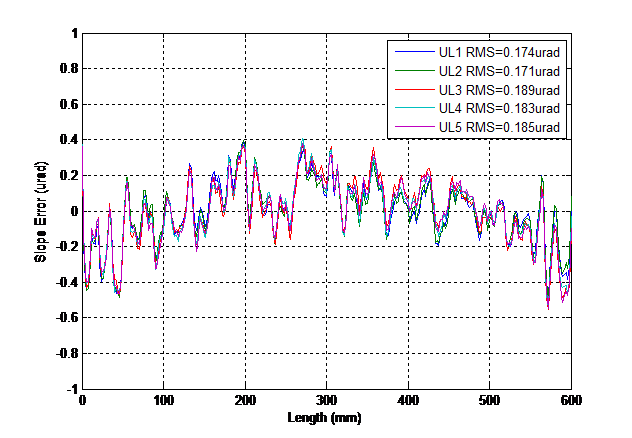
Task: Click the green line sample in legend
Action: [414, 71]
